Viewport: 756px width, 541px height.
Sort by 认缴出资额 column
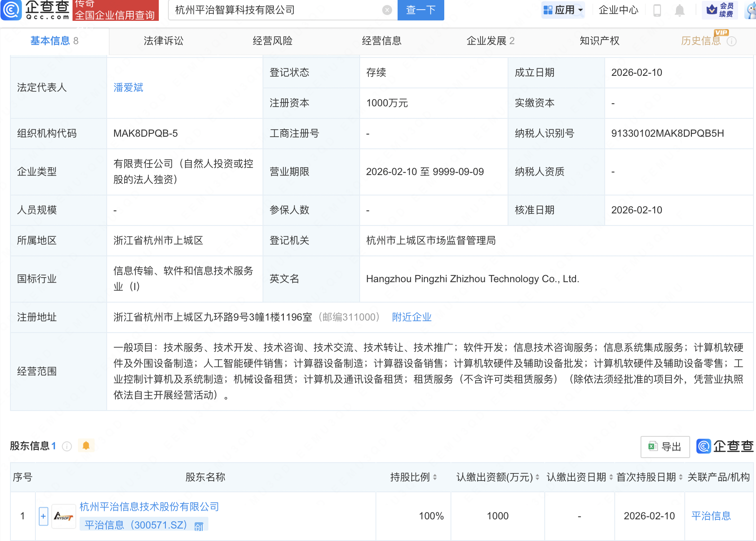pyautogui.click(x=537, y=477)
